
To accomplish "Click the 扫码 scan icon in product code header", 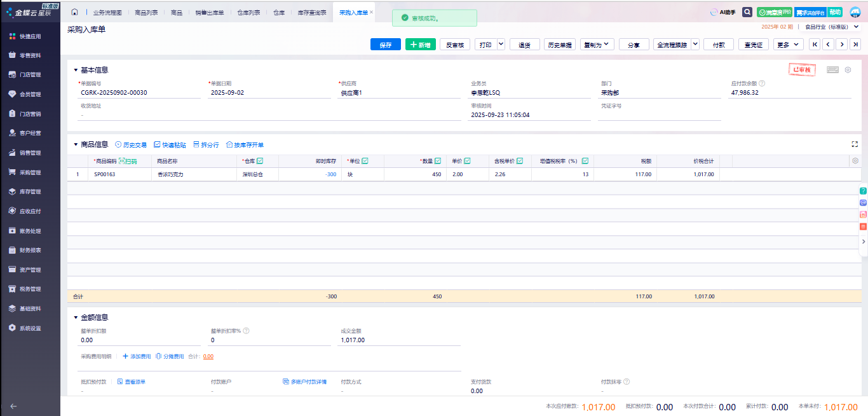I will pyautogui.click(x=128, y=161).
